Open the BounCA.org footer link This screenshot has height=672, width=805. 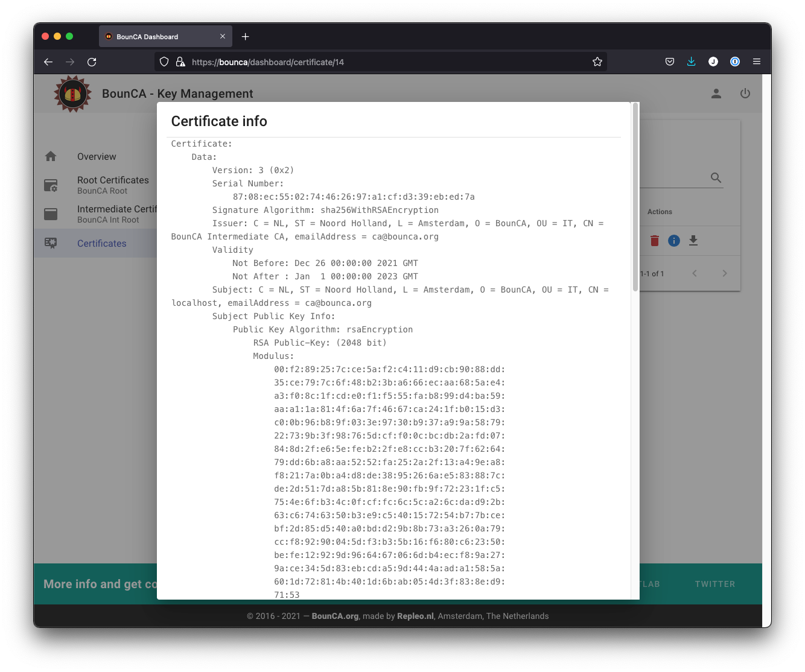tap(335, 616)
